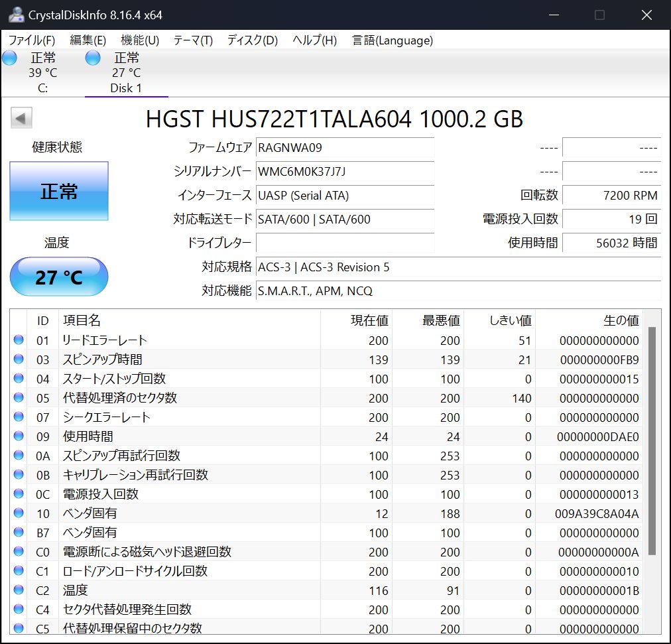The image size is (671, 644).
Task: Open the ファイル(F) menu
Action: point(32,40)
